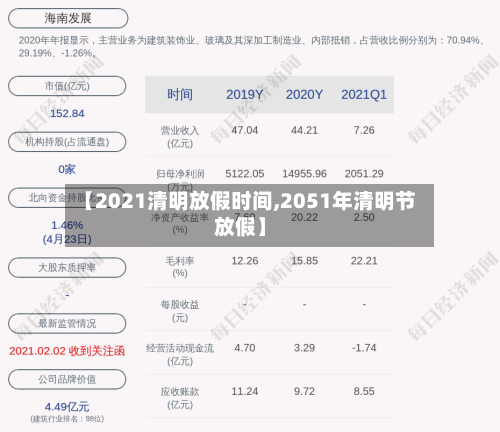Click the 营业收入(亿元) row label
The image size is (500, 432).
coord(180,137)
